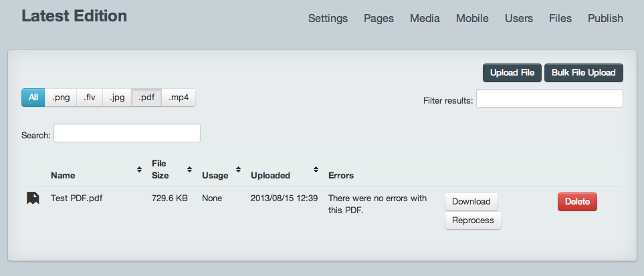
Task: Filter files by .png type
Action: pos(61,98)
